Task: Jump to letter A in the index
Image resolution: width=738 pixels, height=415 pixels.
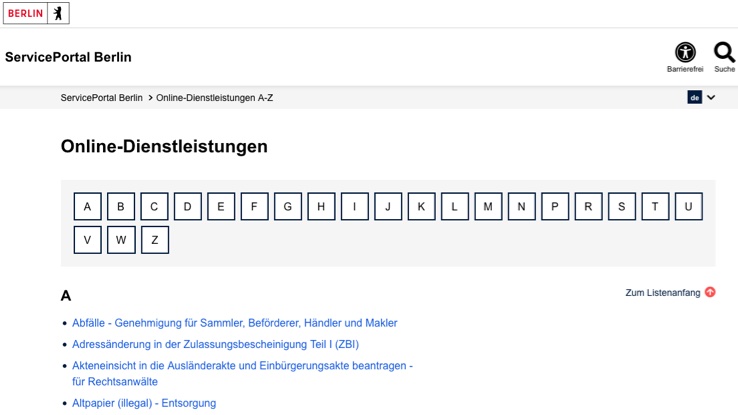Action: point(88,207)
